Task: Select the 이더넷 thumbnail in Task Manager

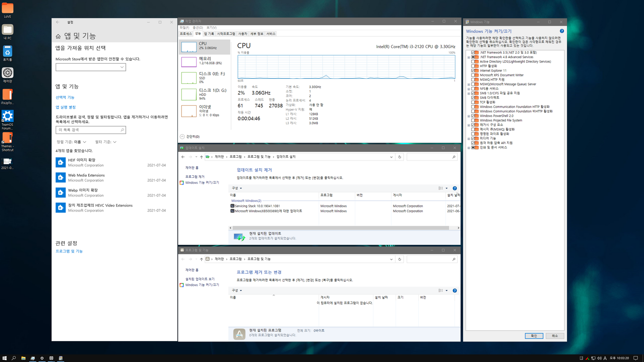Action: [x=189, y=111]
